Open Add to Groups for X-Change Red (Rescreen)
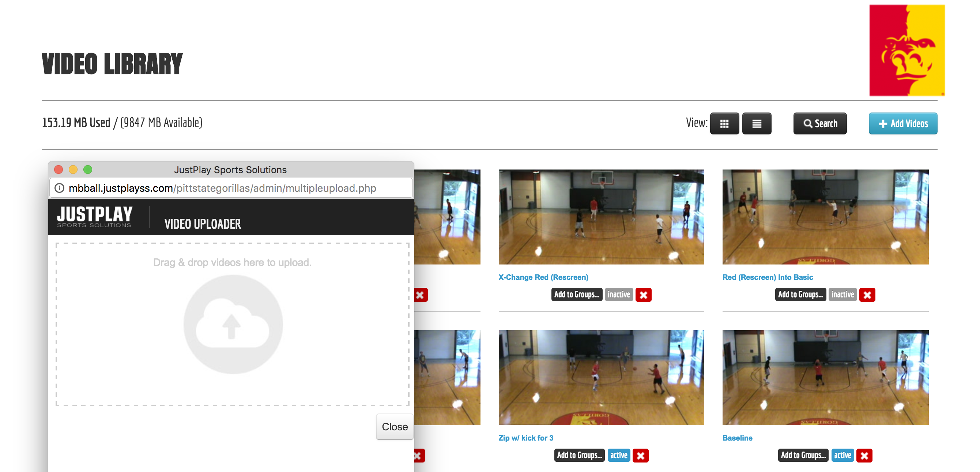 tap(576, 294)
